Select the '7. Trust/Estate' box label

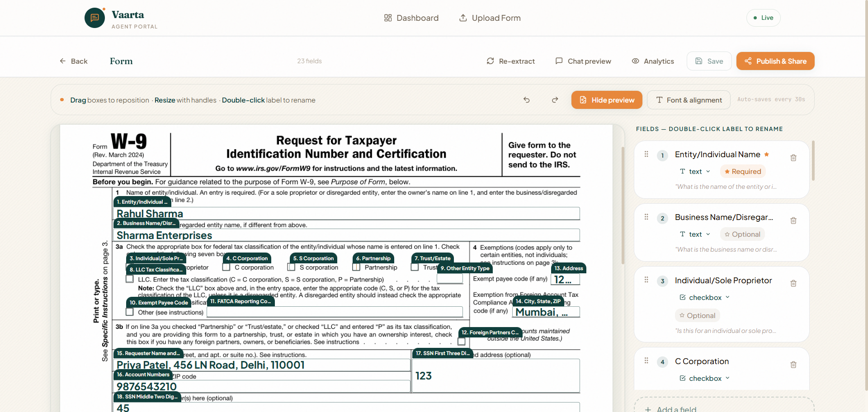point(433,258)
